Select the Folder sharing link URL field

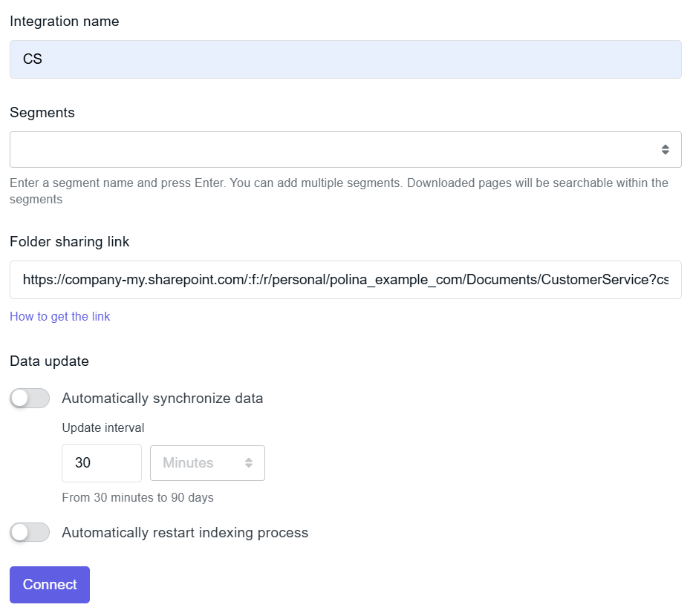point(345,280)
